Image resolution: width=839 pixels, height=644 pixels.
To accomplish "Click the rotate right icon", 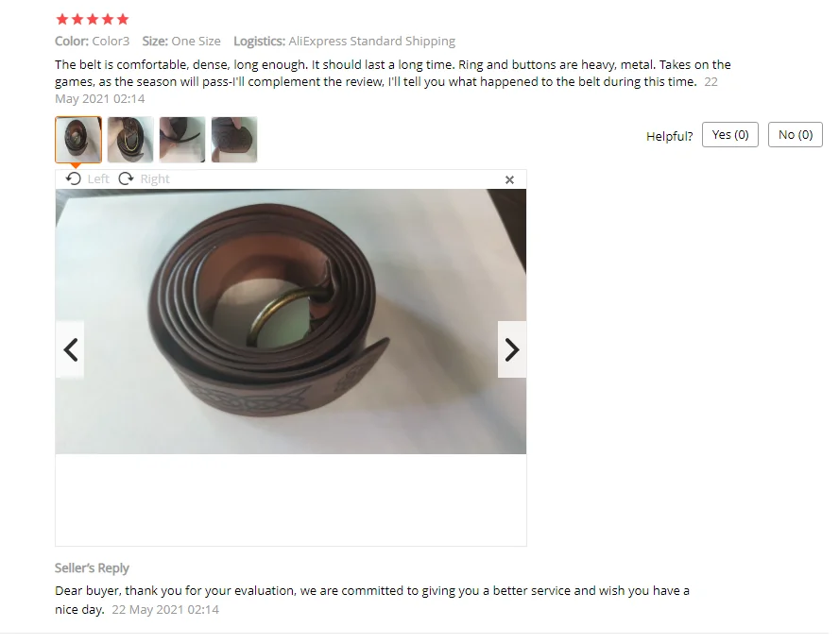I will pyautogui.click(x=126, y=178).
